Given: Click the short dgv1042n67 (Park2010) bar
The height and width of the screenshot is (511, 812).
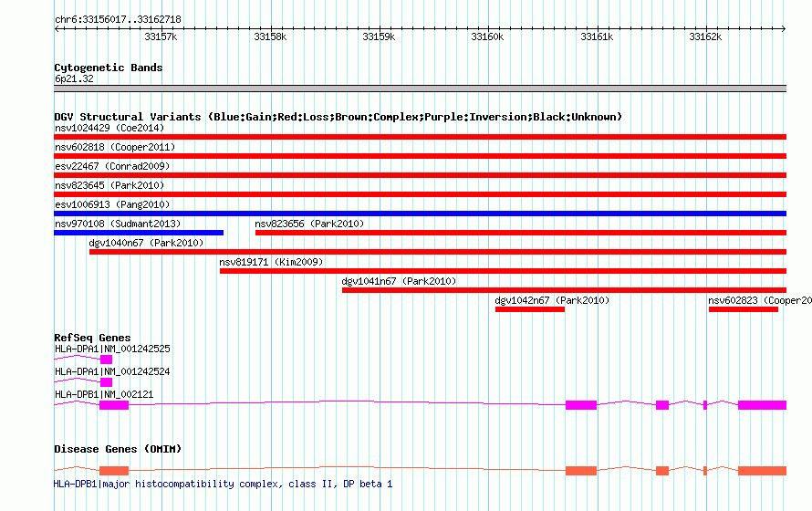Looking at the screenshot, I should 530,309.
